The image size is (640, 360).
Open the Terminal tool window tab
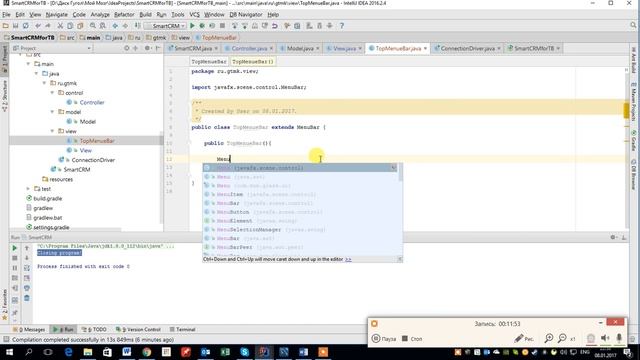182,329
